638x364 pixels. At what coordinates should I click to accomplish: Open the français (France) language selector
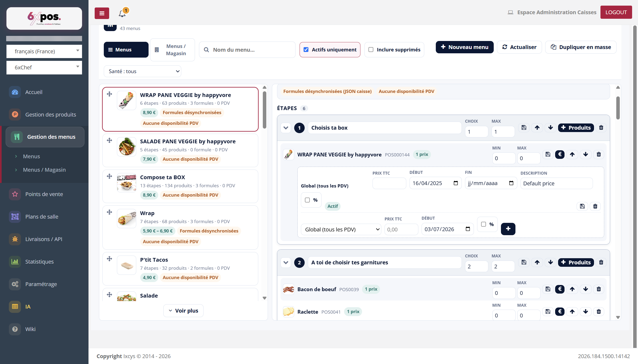point(44,51)
